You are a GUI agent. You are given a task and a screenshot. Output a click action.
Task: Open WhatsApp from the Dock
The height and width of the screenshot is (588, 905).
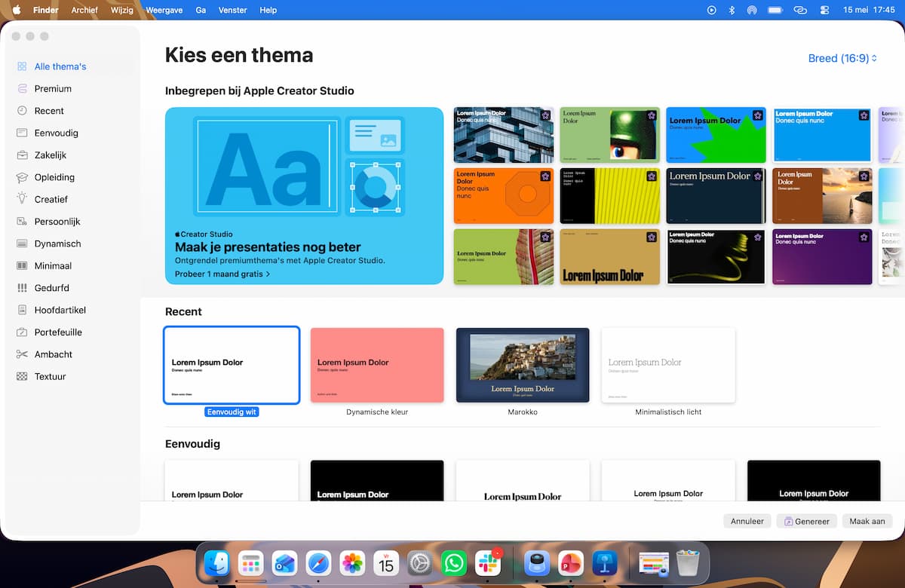click(x=454, y=563)
